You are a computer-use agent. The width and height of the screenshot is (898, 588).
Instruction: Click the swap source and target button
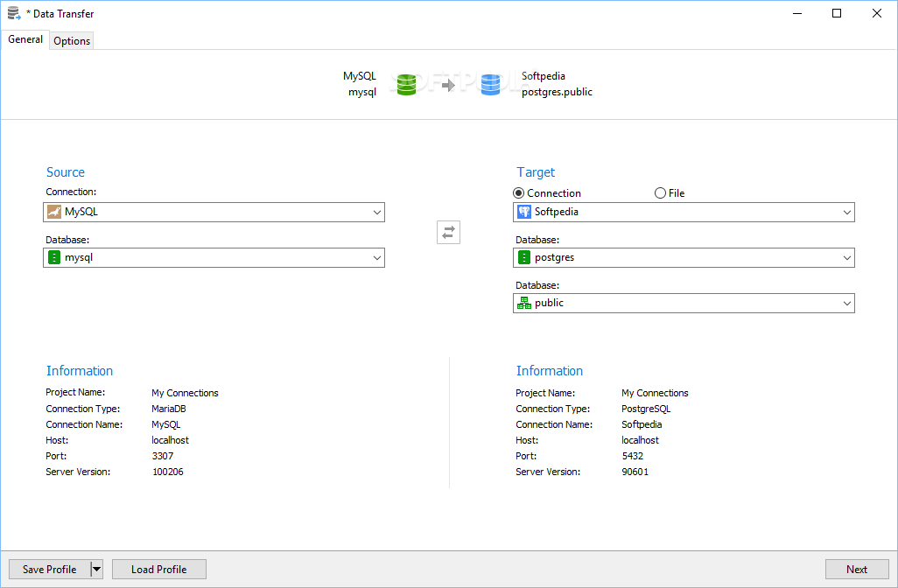pyautogui.click(x=448, y=233)
